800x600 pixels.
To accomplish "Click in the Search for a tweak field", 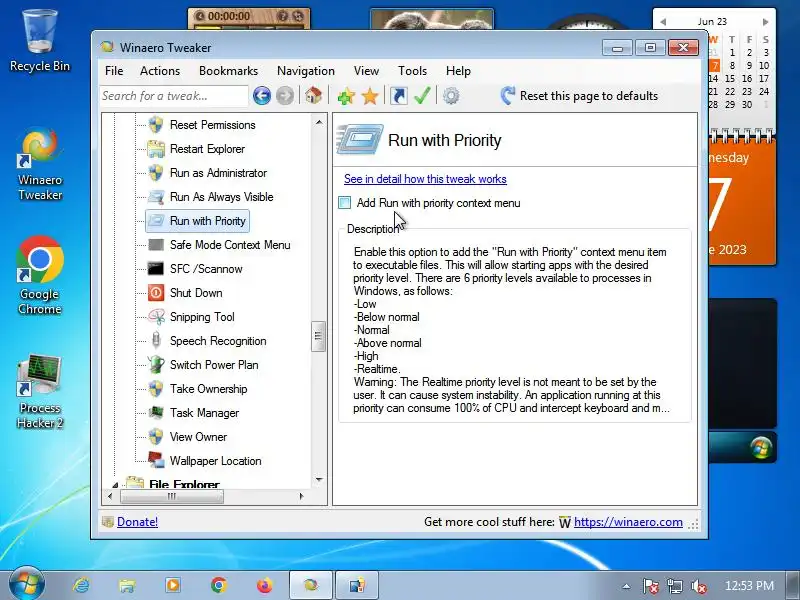I will click(x=174, y=96).
